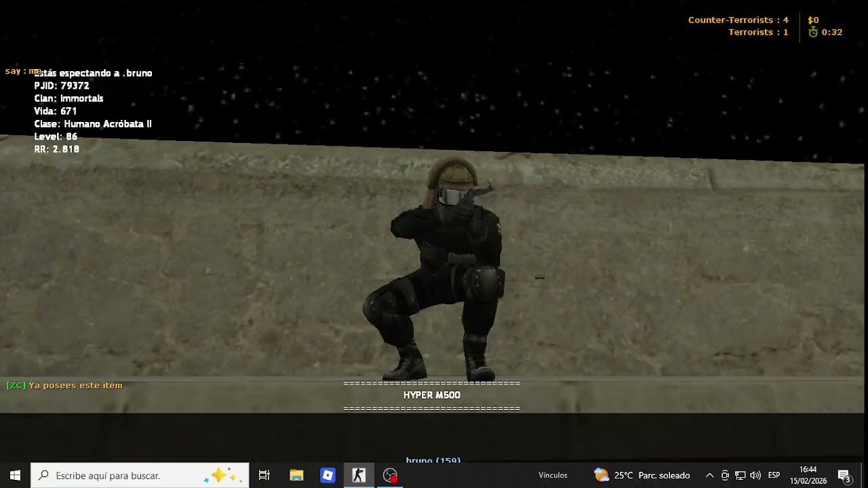Open File Explorer from the taskbar

click(296, 475)
